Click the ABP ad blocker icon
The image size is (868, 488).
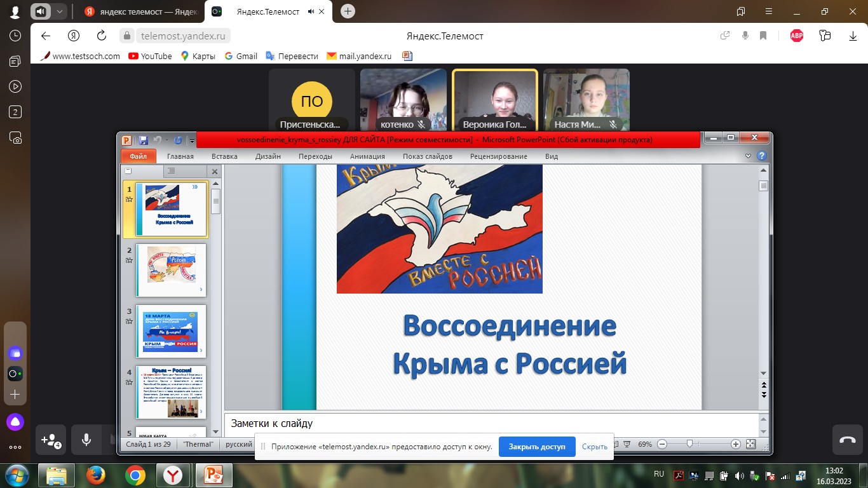[x=796, y=36]
